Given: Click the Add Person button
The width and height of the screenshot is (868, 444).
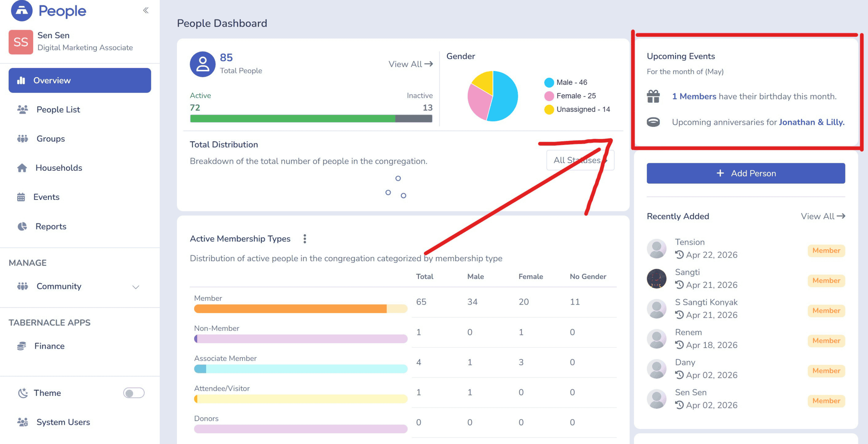Looking at the screenshot, I should point(745,173).
